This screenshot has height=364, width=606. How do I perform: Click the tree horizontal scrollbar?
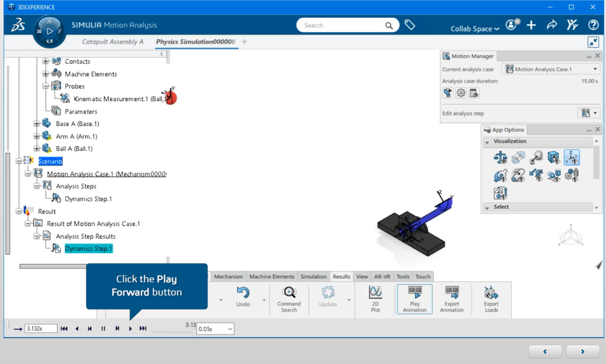[x=53, y=266]
